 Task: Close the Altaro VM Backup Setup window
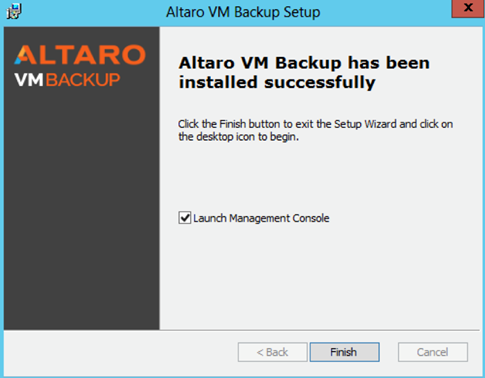468,8
